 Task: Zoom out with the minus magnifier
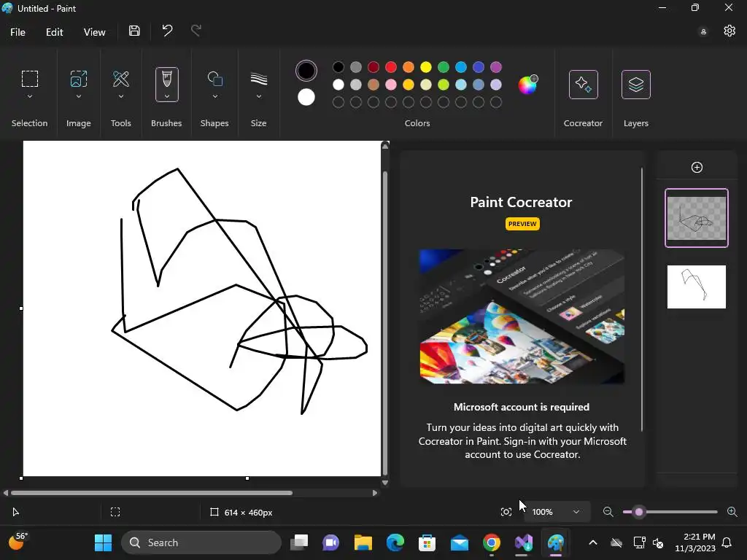pos(608,512)
